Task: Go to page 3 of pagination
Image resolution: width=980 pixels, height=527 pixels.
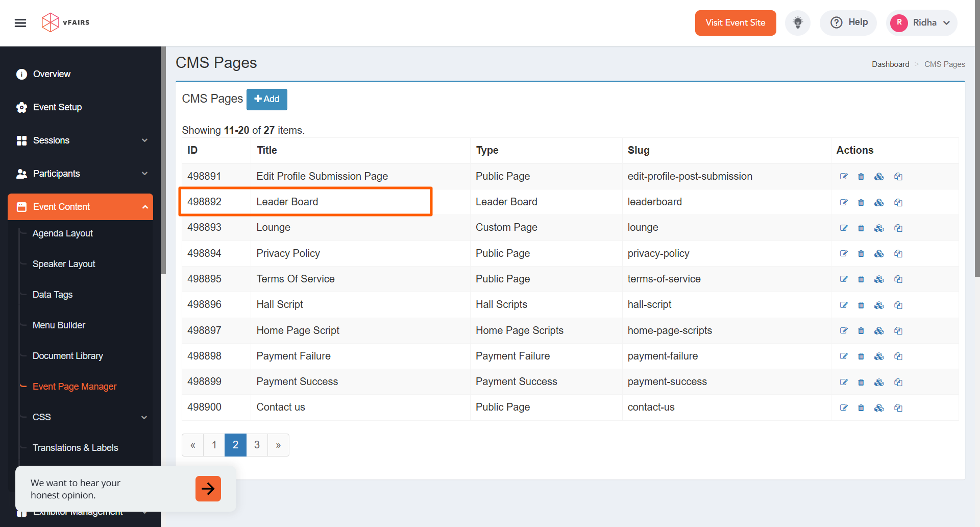Action: pyautogui.click(x=257, y=445)
